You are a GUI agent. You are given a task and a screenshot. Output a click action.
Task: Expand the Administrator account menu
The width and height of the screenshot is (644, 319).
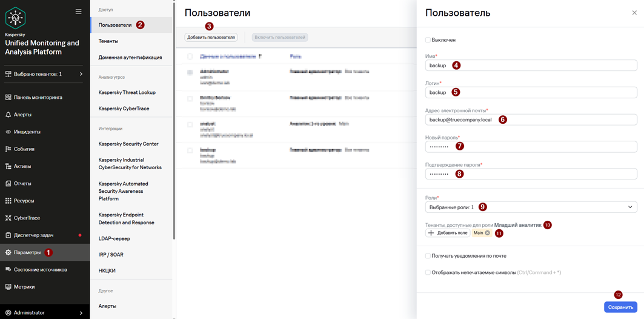(44, 313)
